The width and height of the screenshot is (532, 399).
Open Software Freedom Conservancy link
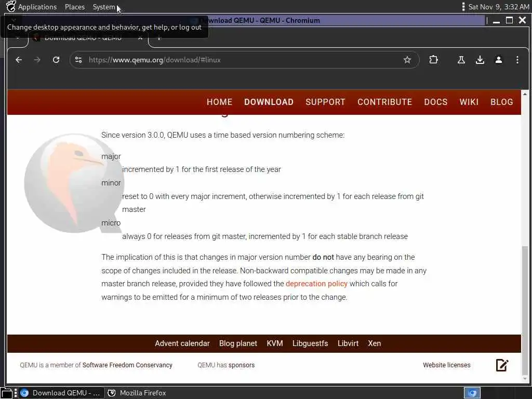[127, 365]
